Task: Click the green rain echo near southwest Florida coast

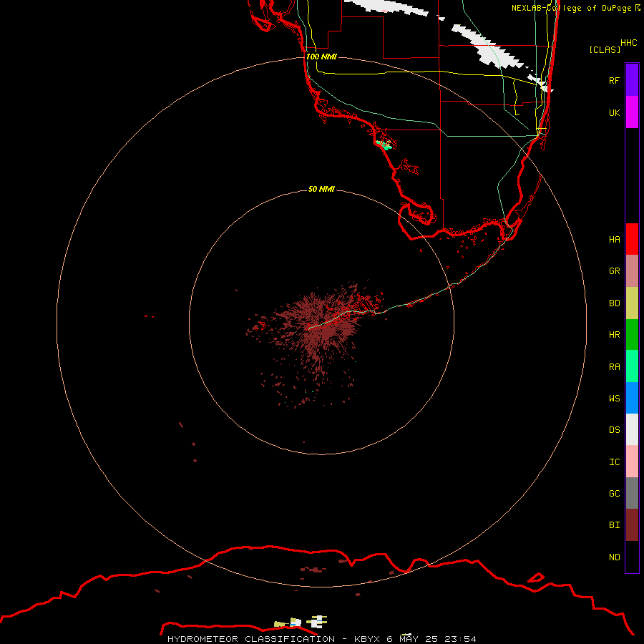Action: click(384, 145)
